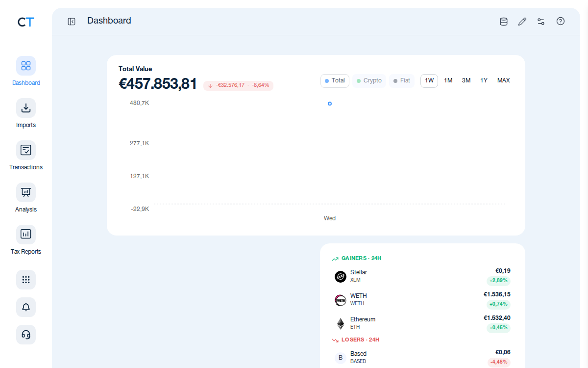Open the Dashboard sidebar icon

point(26,66)
